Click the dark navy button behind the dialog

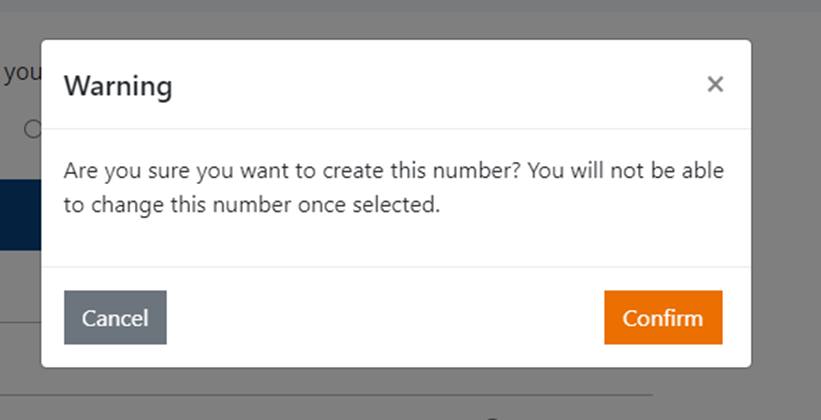tap(20, 214)
